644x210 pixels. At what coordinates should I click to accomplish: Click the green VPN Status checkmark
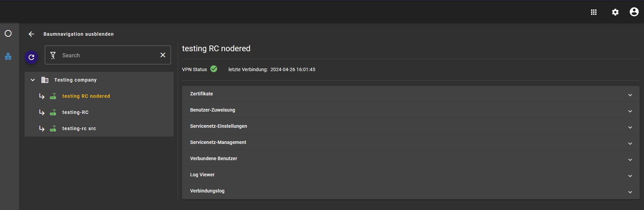[x=214, y=69]
